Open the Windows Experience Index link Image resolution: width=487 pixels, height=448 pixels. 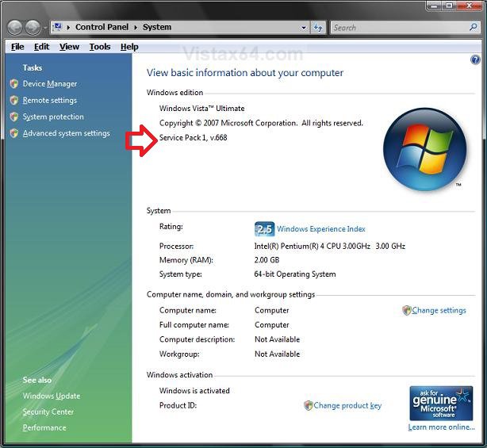[x=321, y=229]
